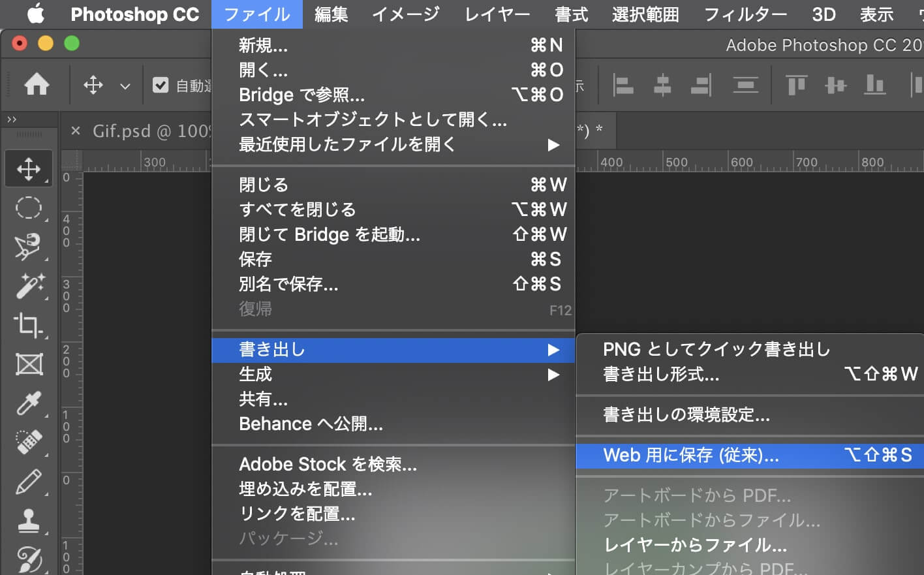
Task: Select the History Brush tool
Action: pos(29,559)
